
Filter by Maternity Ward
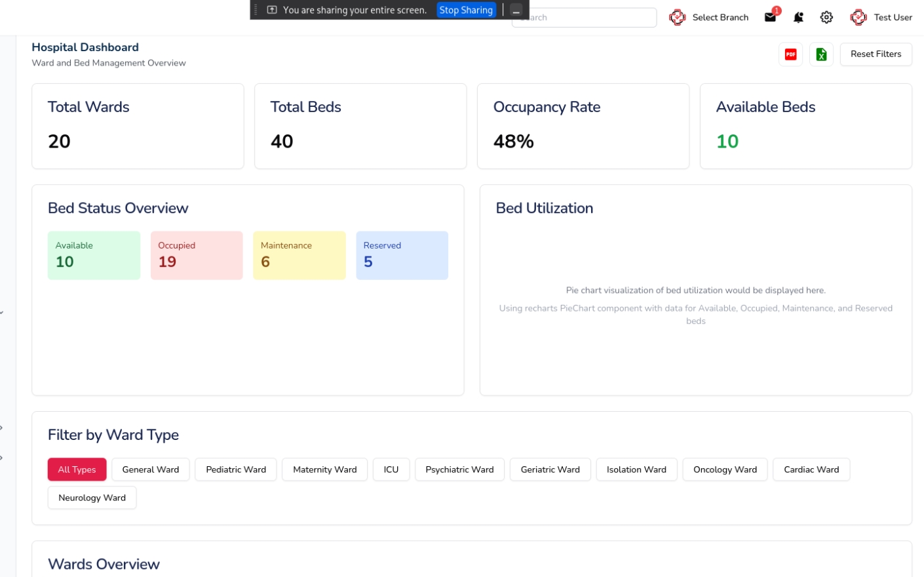point(324,469)
